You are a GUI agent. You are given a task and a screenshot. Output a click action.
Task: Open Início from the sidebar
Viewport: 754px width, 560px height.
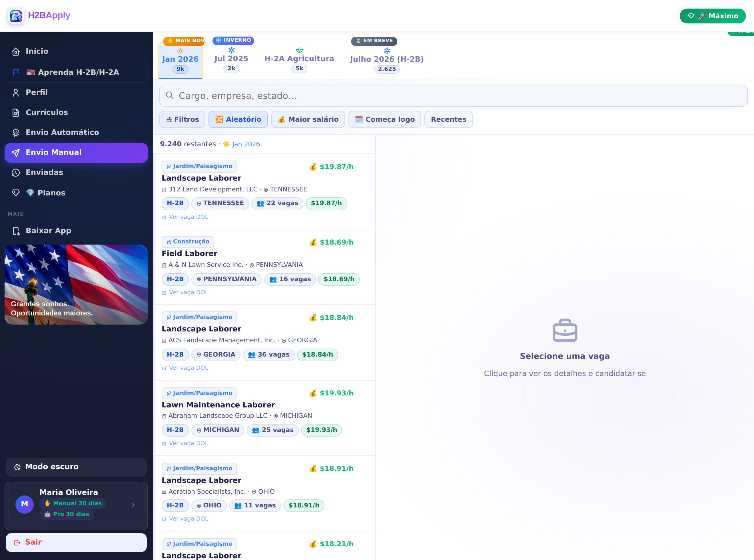(x=76, y=51)
